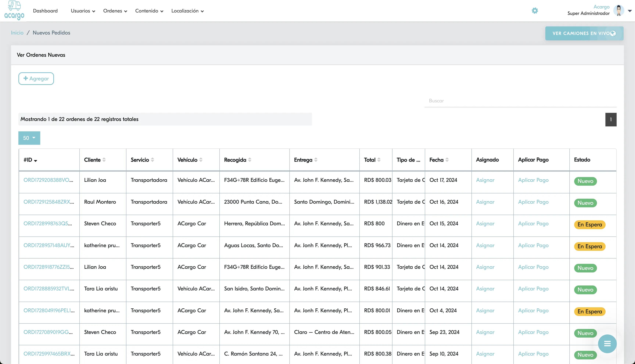Go to Dashboard menu item

click(45, 11)
